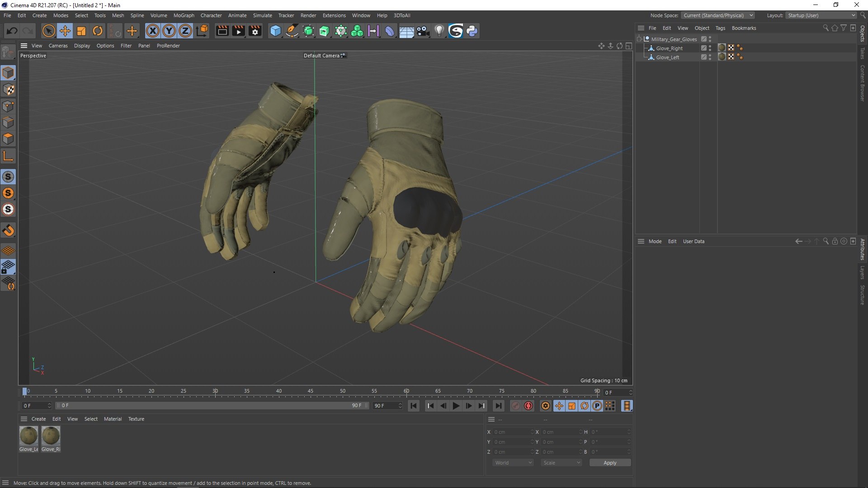Open Attributes Mode menu
This screenshot has width=868, height=488.
click(655, 241)
